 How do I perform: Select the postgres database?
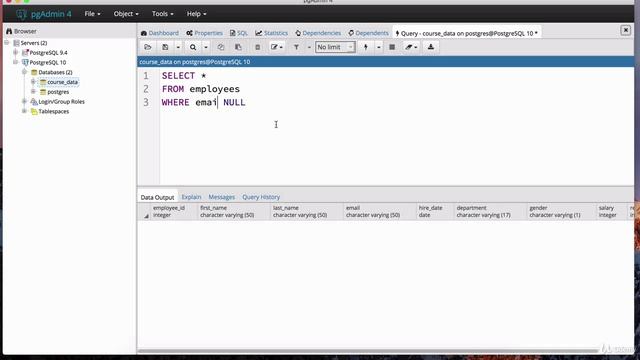point(58,92)
